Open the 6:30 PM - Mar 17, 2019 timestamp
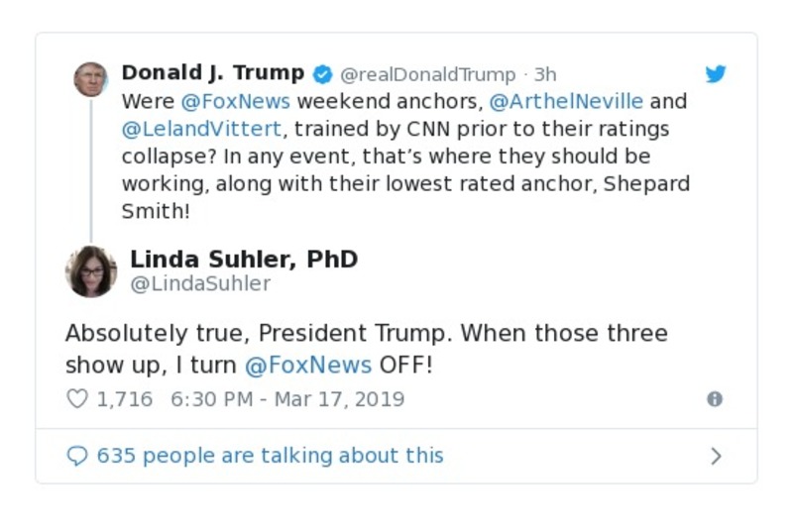 tap(287, 399)
